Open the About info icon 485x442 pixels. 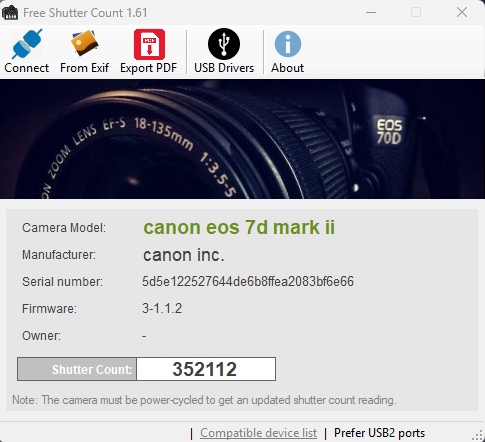288,44
